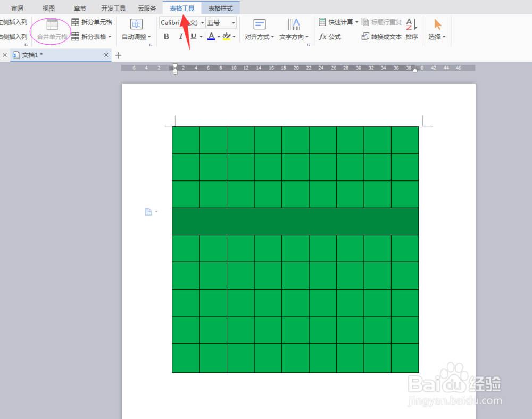Open the insert group dialog launcher
The width and height of the screenshot is (532, 419).
coord(26,45)
